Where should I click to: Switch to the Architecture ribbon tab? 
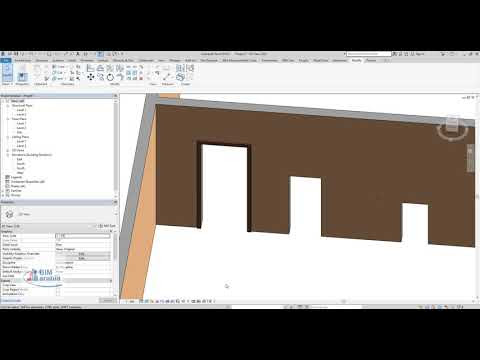[23, 60]
